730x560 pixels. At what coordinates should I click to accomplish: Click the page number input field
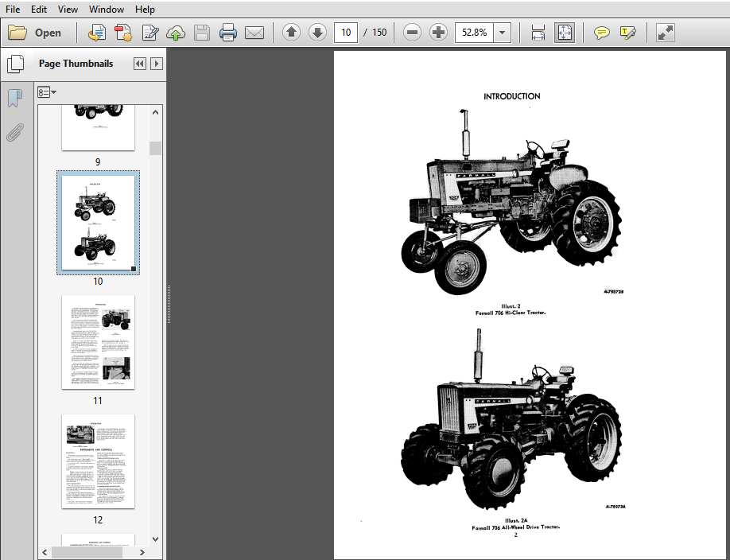click(345, 33)
